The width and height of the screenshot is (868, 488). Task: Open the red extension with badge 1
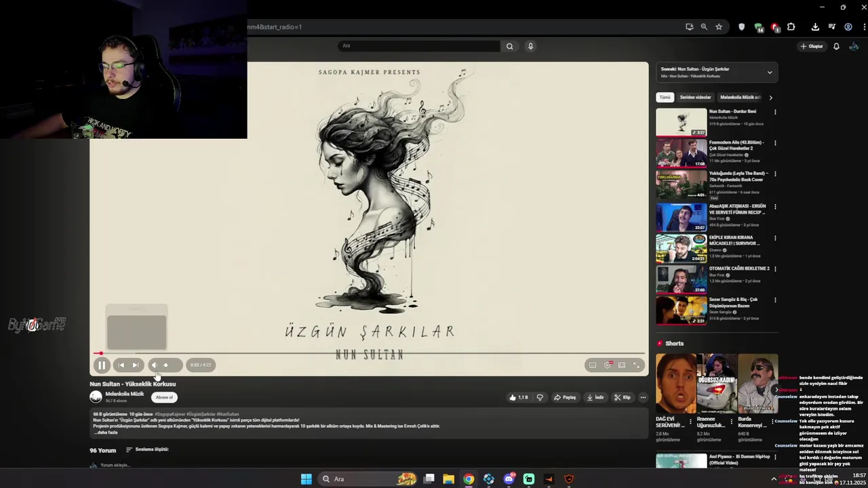pos(774,28)
